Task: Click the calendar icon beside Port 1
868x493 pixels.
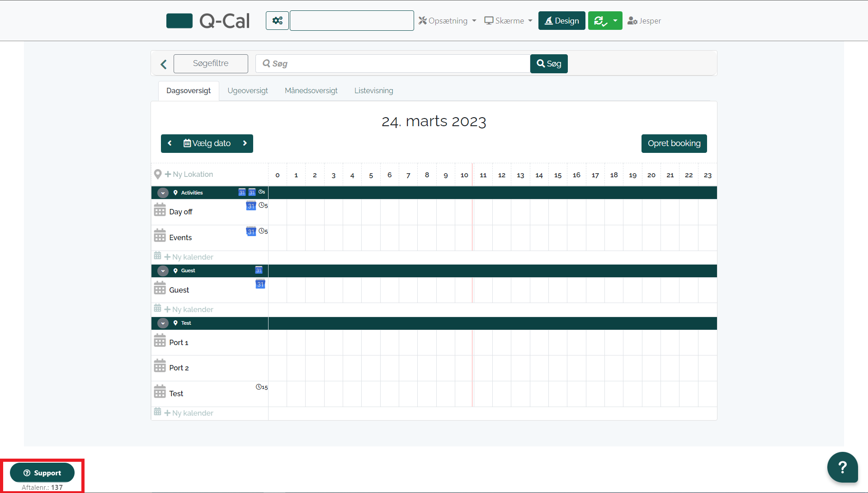Action: click(160, 341)
